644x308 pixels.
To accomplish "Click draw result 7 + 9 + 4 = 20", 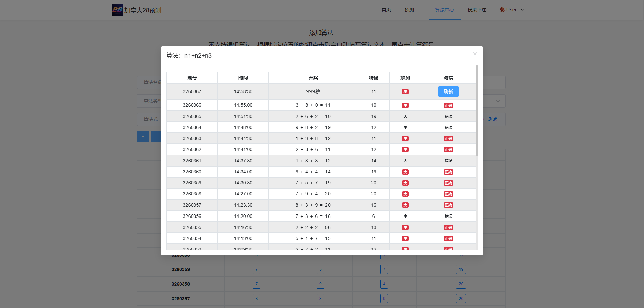I will [313, 194].
